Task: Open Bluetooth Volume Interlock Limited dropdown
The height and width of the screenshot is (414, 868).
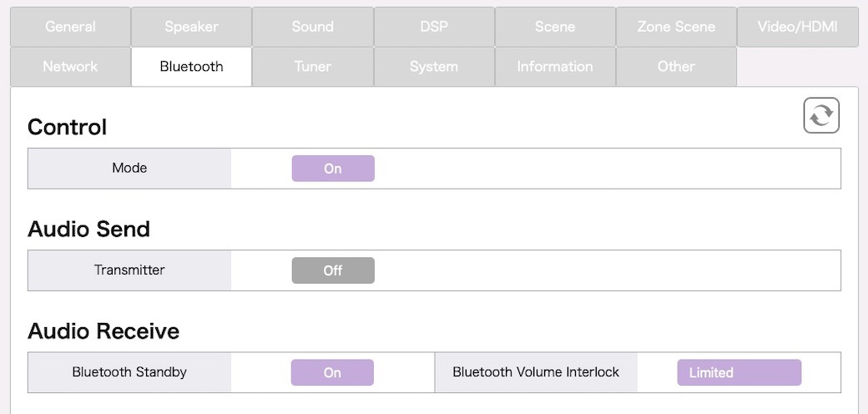Action: pos(739,372)
